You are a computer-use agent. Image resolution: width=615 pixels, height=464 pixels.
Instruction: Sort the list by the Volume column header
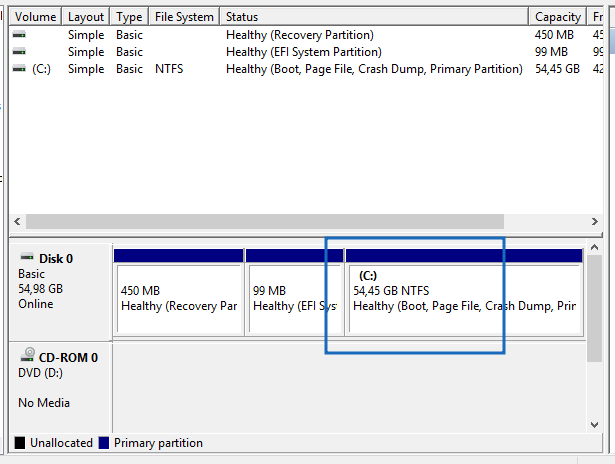pyautogui.click(x=35, y=17)
